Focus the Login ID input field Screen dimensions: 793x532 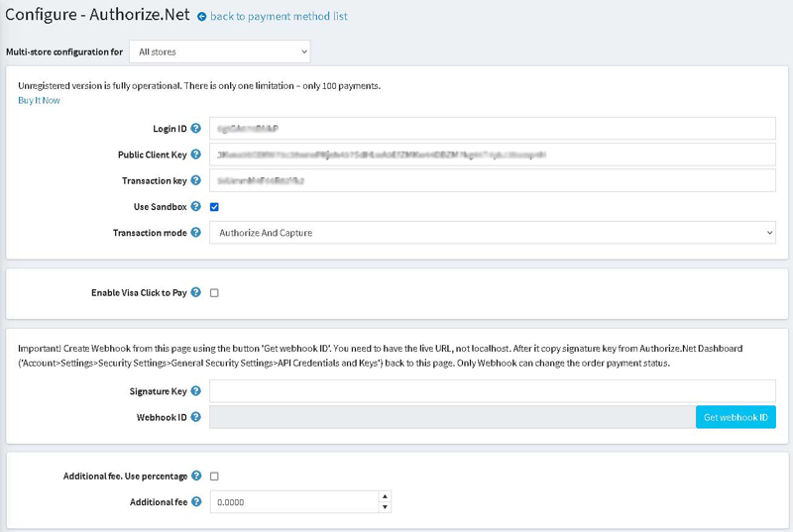[492, 129]
